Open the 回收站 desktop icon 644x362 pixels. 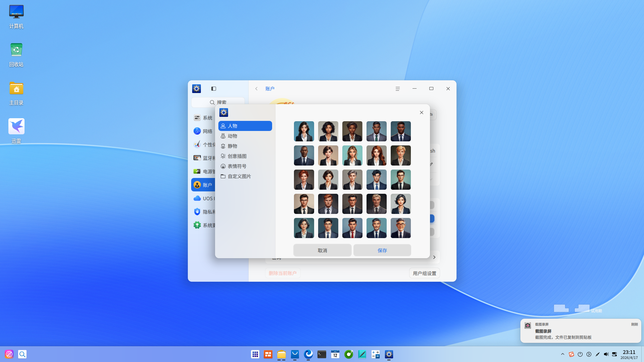point(16,55)
